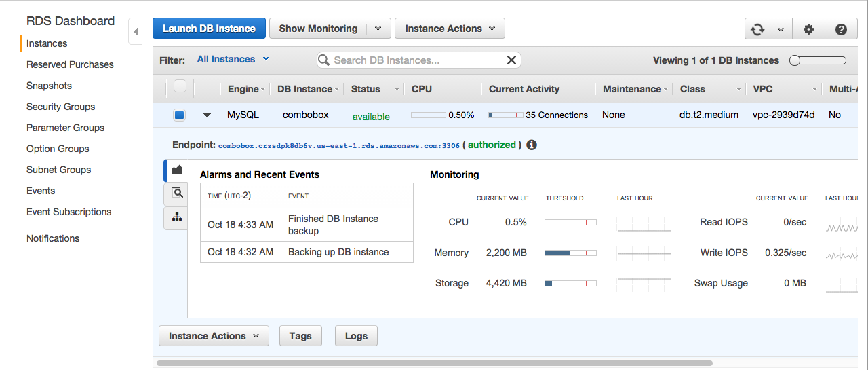Click the Read IOPS last hour graph

(x=842, y=224)
